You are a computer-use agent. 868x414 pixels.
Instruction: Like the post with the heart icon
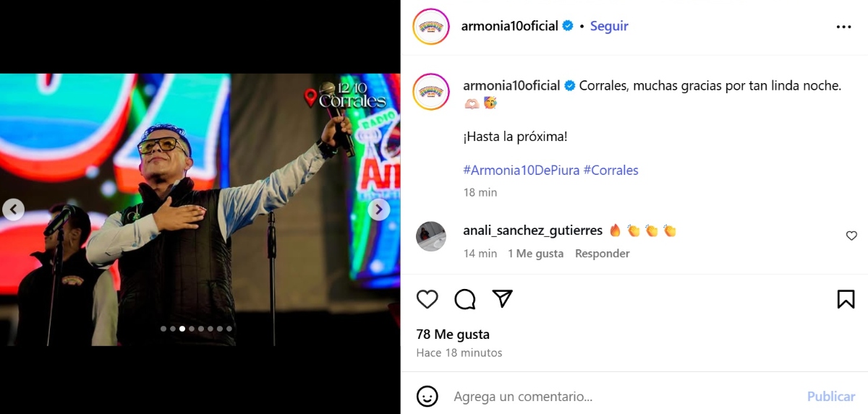pos(427,299)
